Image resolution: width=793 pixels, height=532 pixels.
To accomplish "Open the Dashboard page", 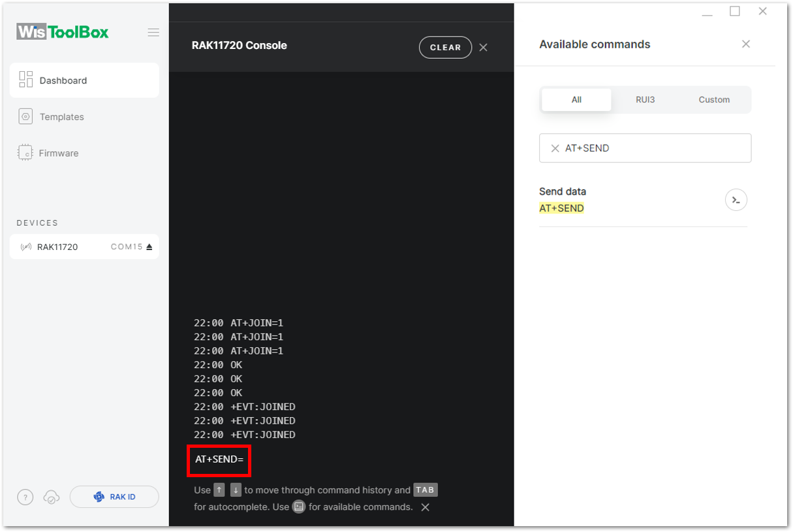I will 84,80.
